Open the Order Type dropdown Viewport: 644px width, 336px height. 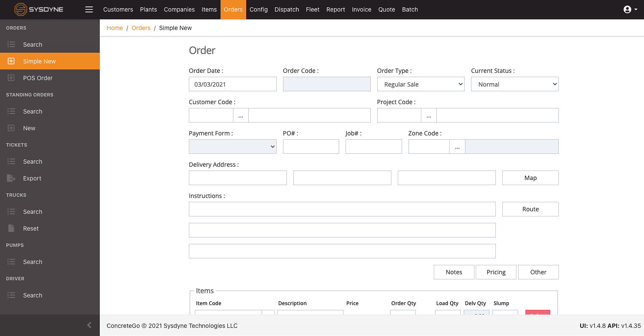pyautogui.click(x=420, y=84)
